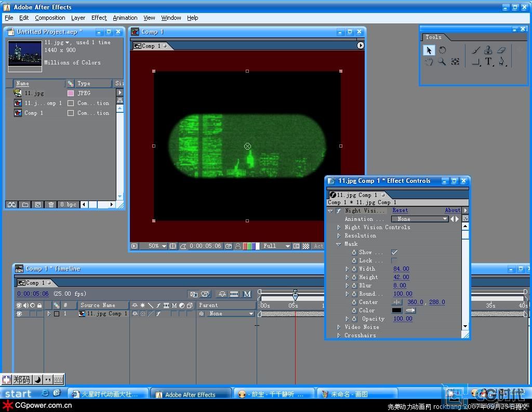The height and width of the screenshot is (412, 532).
Task: Click the Frame Blending timeline button
Action: tap(234, 294)
